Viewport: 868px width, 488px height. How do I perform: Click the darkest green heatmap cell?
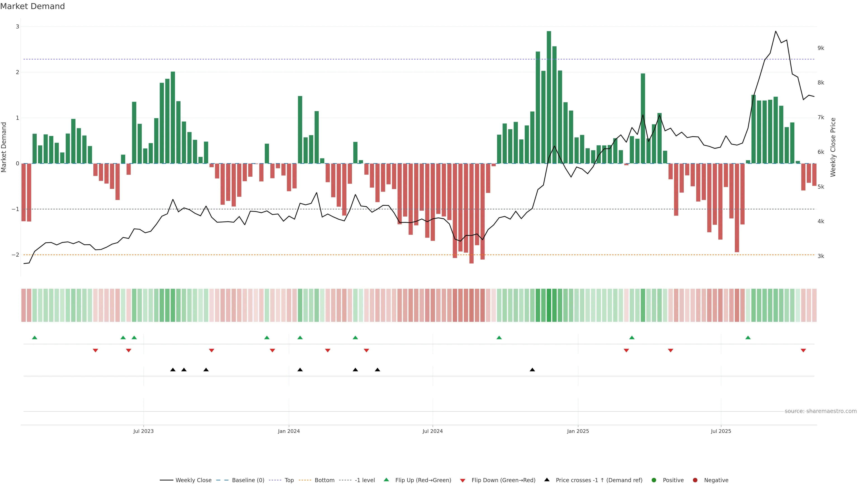(x=549, y=305)
